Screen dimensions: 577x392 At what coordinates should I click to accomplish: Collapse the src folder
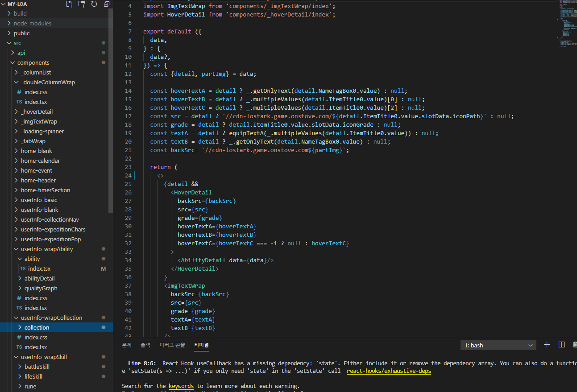pyautogui.click(x=55, y=43)
